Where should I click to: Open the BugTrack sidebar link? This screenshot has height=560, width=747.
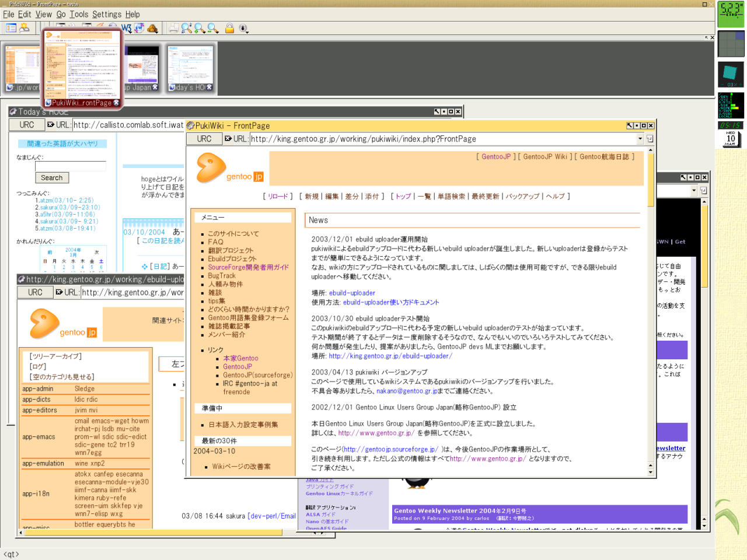click(x=222, y=276)
